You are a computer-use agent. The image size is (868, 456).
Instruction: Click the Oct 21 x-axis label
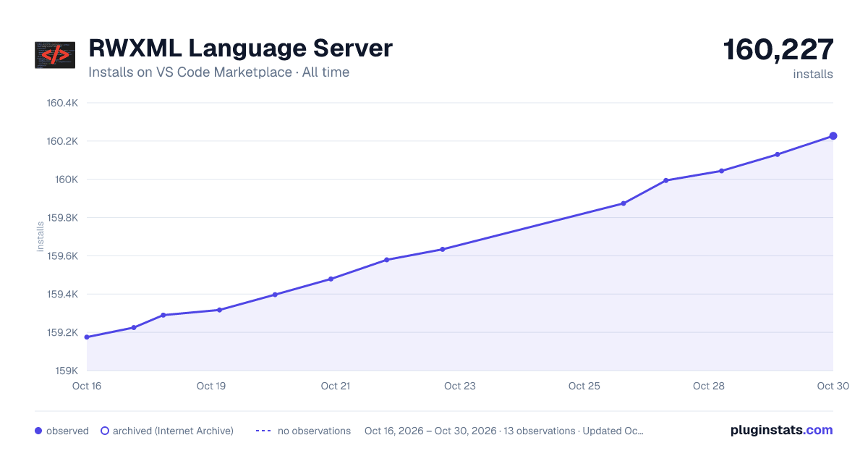point(336,386)
